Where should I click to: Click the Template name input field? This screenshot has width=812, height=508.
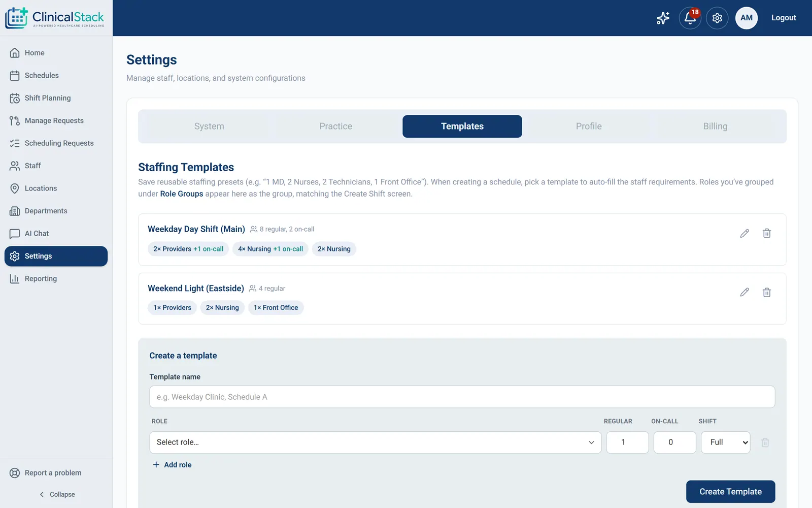click(x=462, y=397)
